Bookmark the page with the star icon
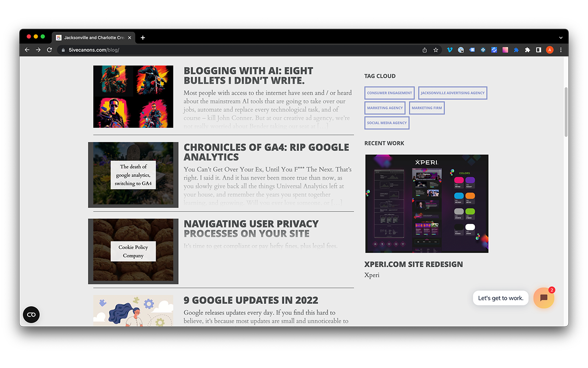Screen dimensions: 588x368 pos(435,50)
